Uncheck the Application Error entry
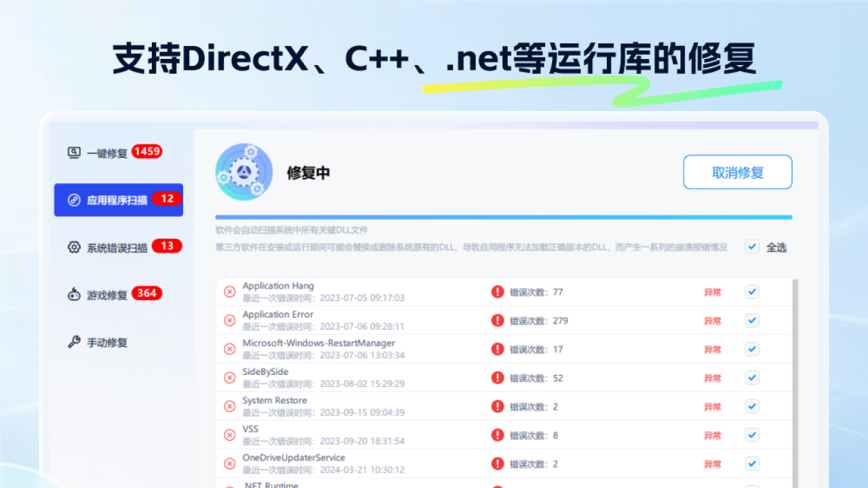868x488 pixels. [752, 320]
